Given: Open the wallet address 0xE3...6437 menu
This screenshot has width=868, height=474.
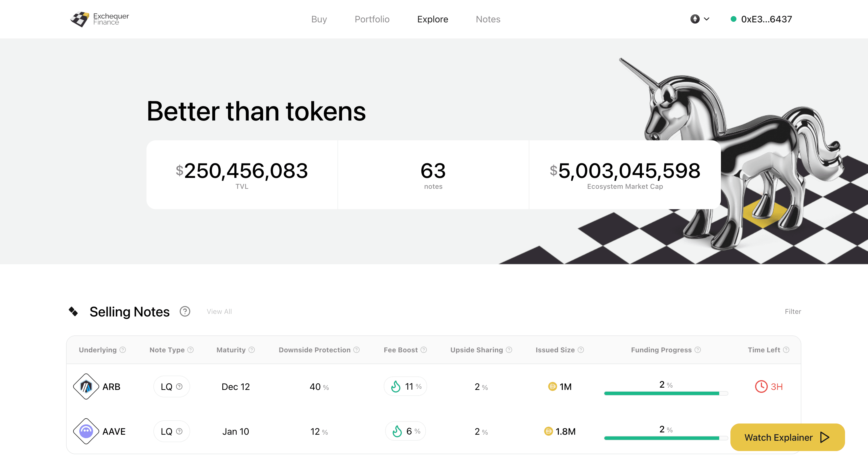Looking at the screenshot, I should [761, 19].
